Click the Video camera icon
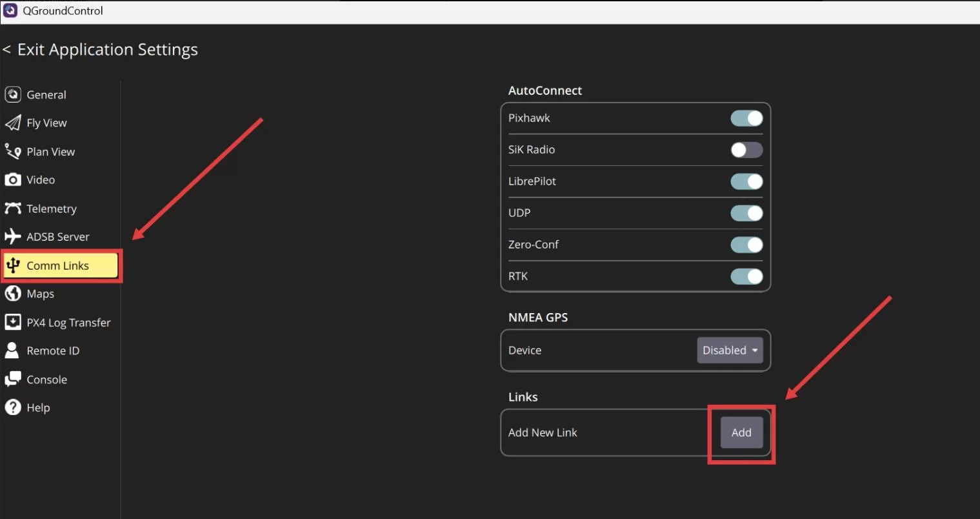 pos(13,180)
